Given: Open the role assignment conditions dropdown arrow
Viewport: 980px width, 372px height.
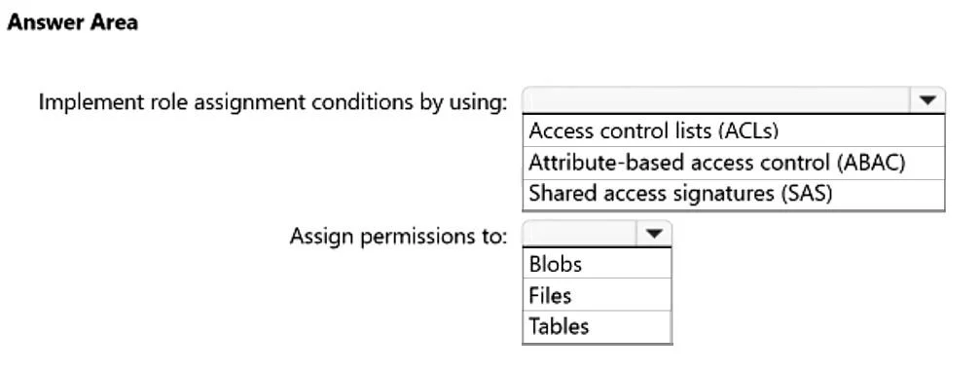Looking at the screenshot, I should 927,100.
